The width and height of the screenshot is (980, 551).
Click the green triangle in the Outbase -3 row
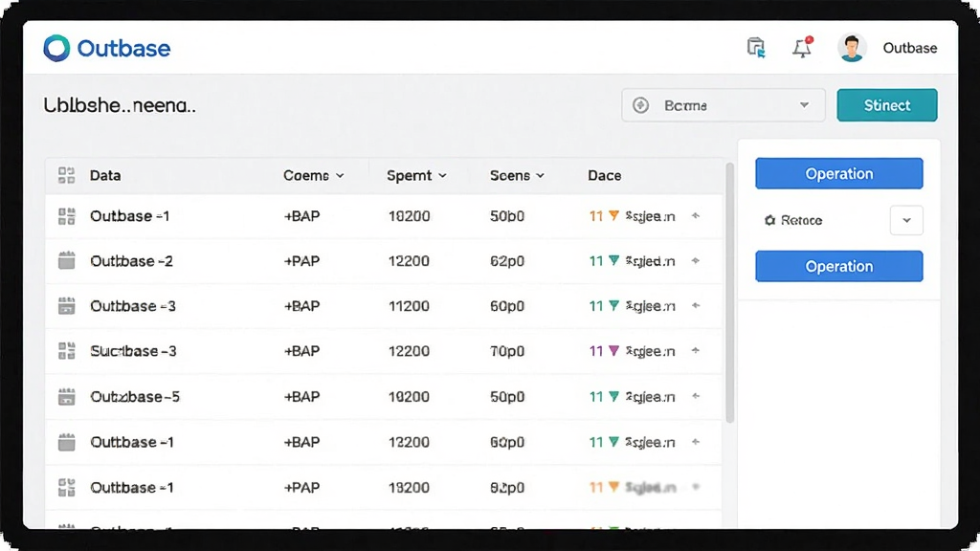[x=613, y=305]
